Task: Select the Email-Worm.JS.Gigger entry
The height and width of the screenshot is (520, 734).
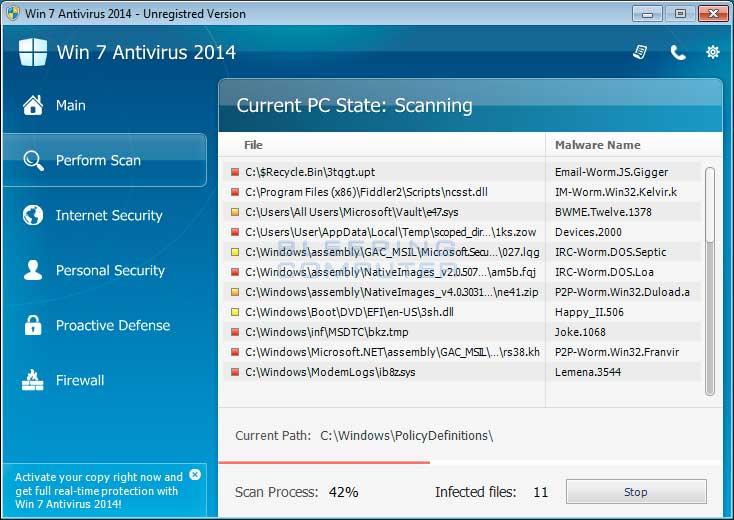Action: click(x=611, y=172)
